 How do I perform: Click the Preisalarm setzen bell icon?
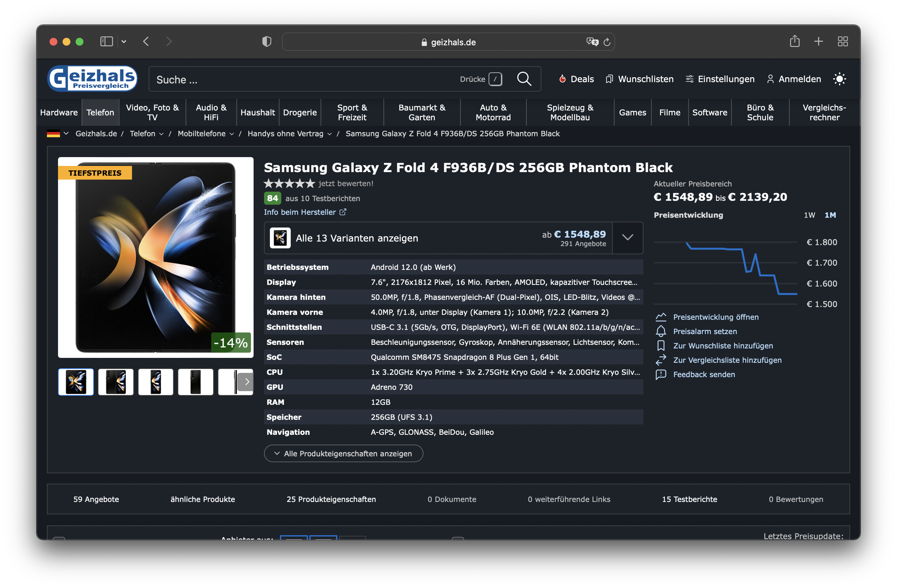tap(661, 331)
